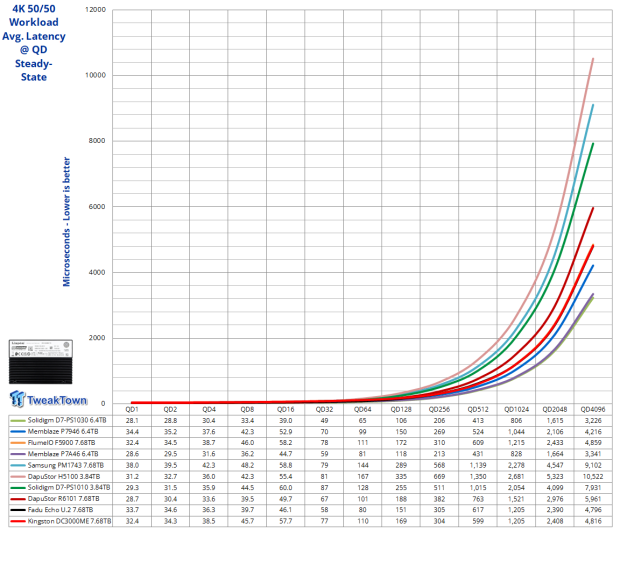Select legend entry DapuStor R6101 7.68TB
620x568 pixels.
coord(63,499)
